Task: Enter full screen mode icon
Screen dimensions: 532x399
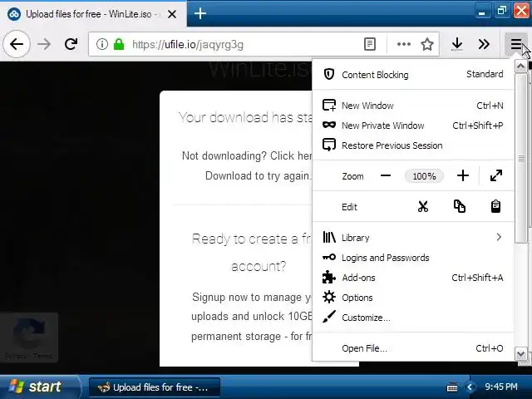Action: pyautogui.click(x=495, y=175)
